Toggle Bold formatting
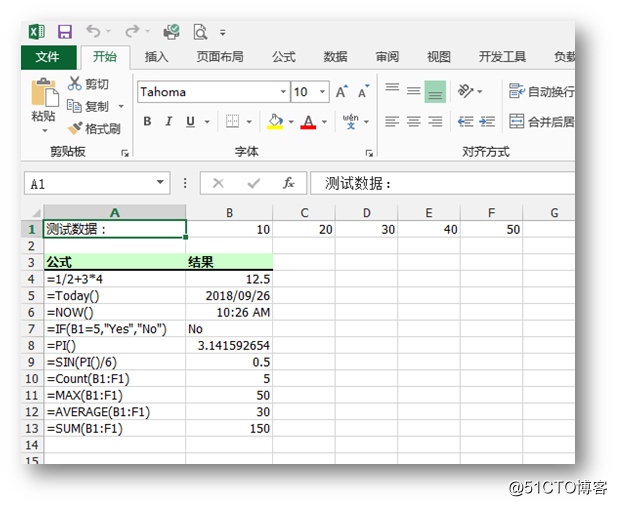 point(148,121)
